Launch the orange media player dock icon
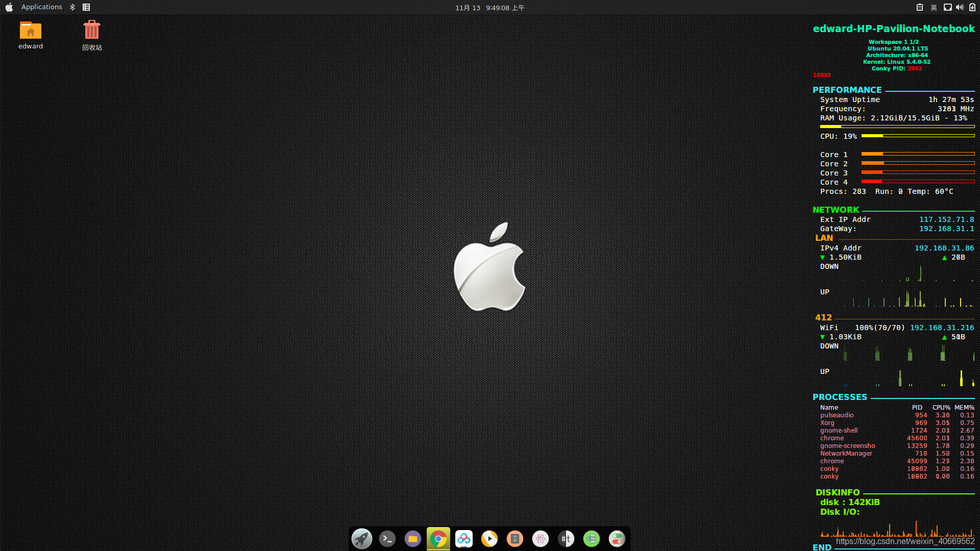 [x=489, y=539]
